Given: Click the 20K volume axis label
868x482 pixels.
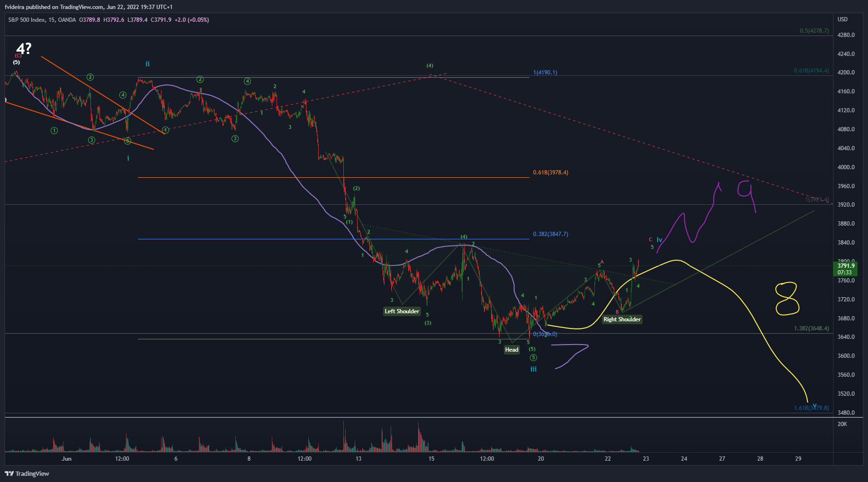Looking at the screenshot, I should click(842, 424).
